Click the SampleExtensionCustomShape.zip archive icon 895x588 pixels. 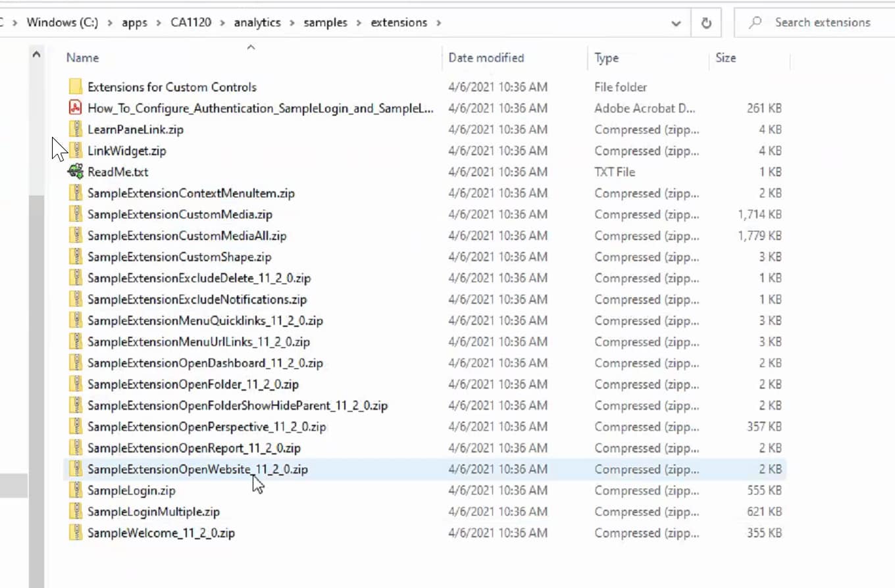[x=76, y=257]
